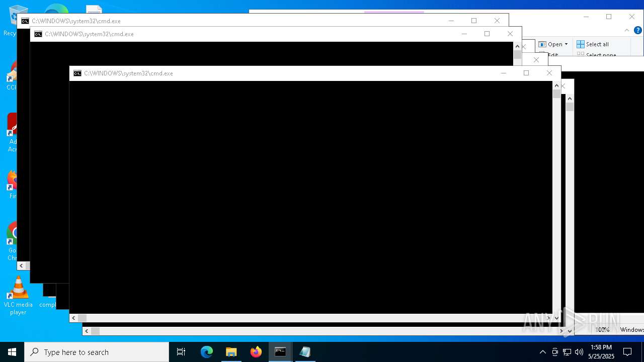
Task: Click scroll-left arrow in frontmost cmd window
Action: 73,318
